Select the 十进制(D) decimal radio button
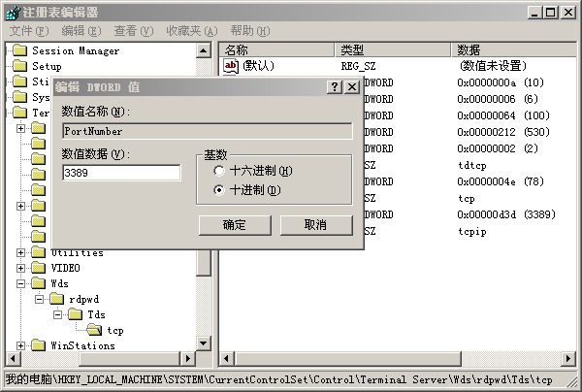 coord(219,190)
